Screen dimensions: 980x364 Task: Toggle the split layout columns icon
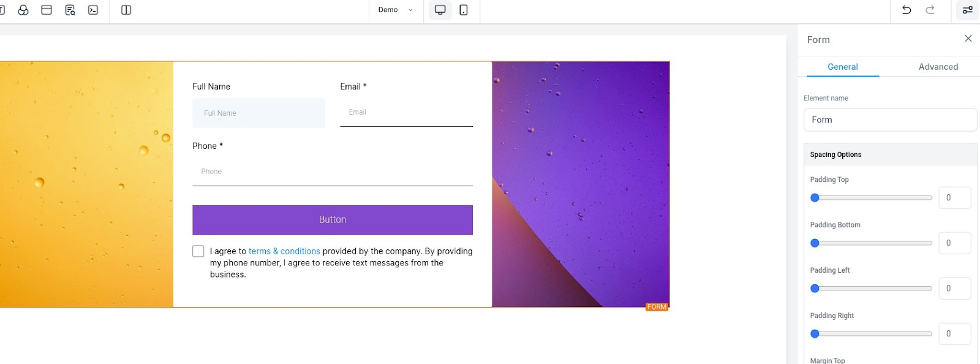click(126, 10)
